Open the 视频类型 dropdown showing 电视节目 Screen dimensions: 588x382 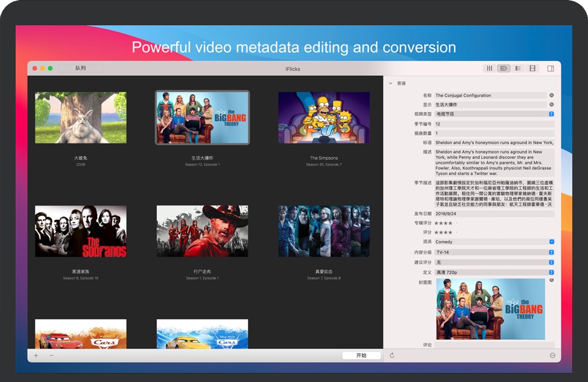click(493, 114)
